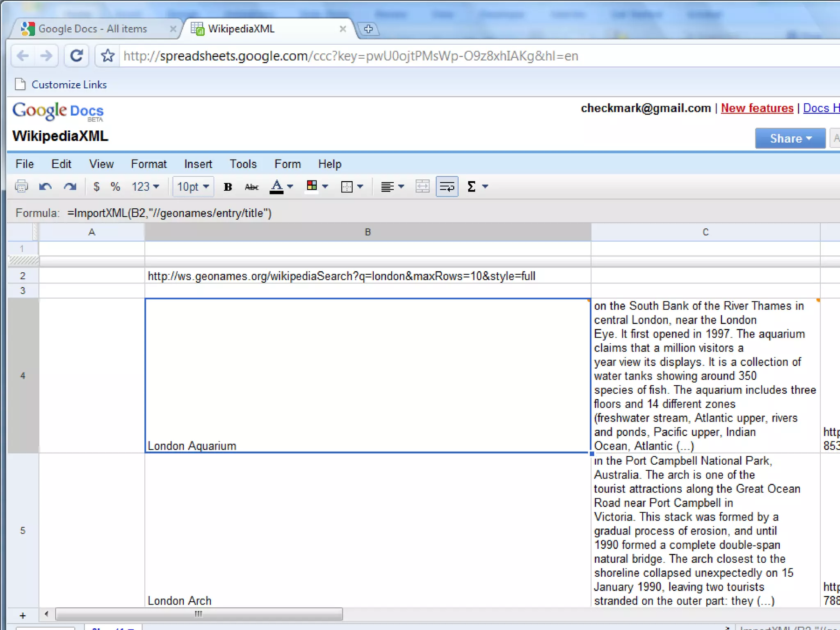Reload the page with refresh icon
840x630 pixels.
(x=77, y=56)
